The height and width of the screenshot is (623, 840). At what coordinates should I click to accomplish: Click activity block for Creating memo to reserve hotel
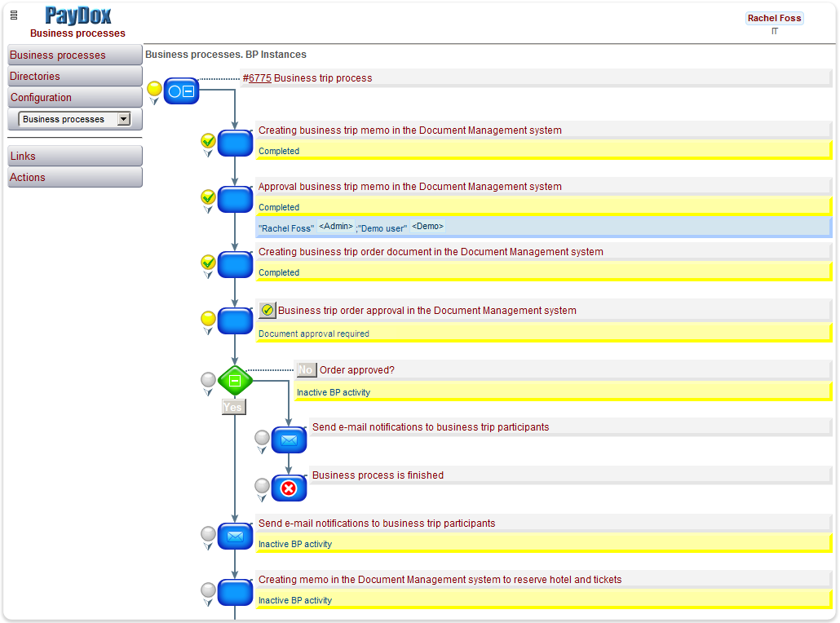point(235,593)
